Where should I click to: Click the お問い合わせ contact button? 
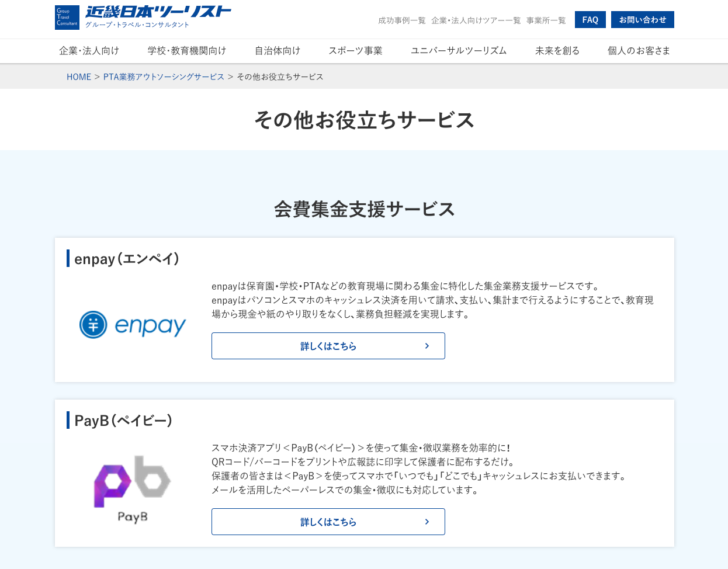pyautogui.click(x=642, y=20)
